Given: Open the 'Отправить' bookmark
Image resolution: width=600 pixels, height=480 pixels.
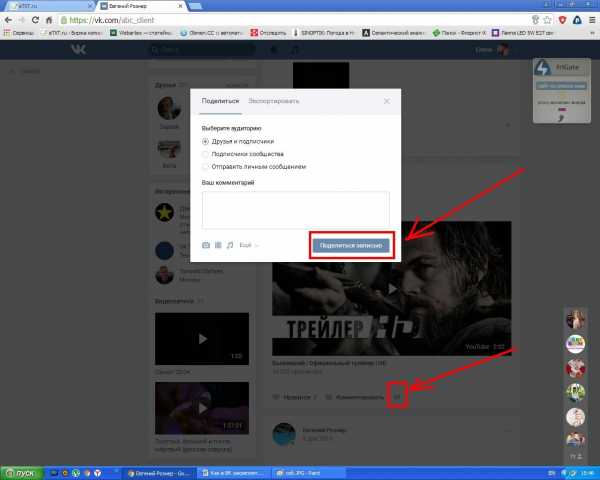Looking at the screenshot, I should click(269, 33).
